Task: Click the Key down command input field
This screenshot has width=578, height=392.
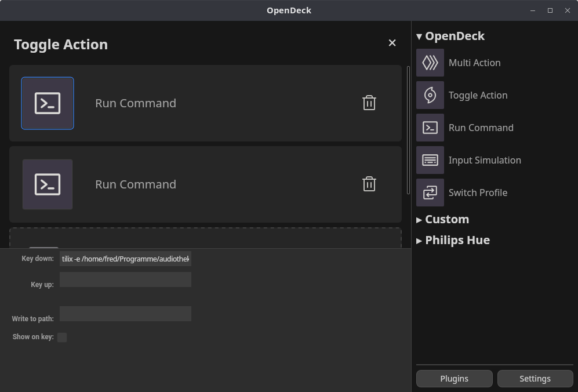Action: (x=125, y=259)
